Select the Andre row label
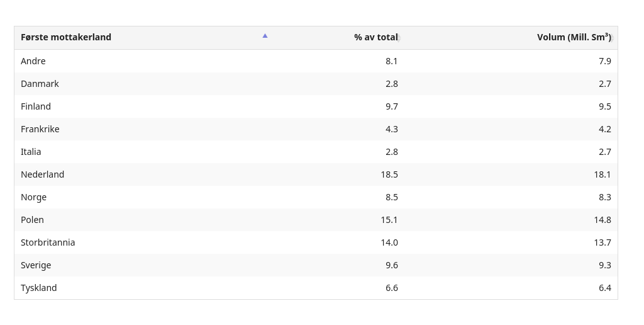This screenshot has height=325, width=644. click(x=33, y=61)
